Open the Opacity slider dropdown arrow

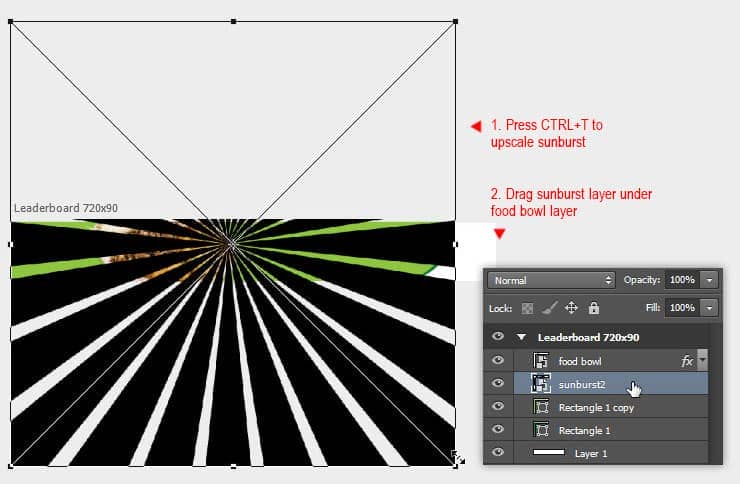point(709,280)
